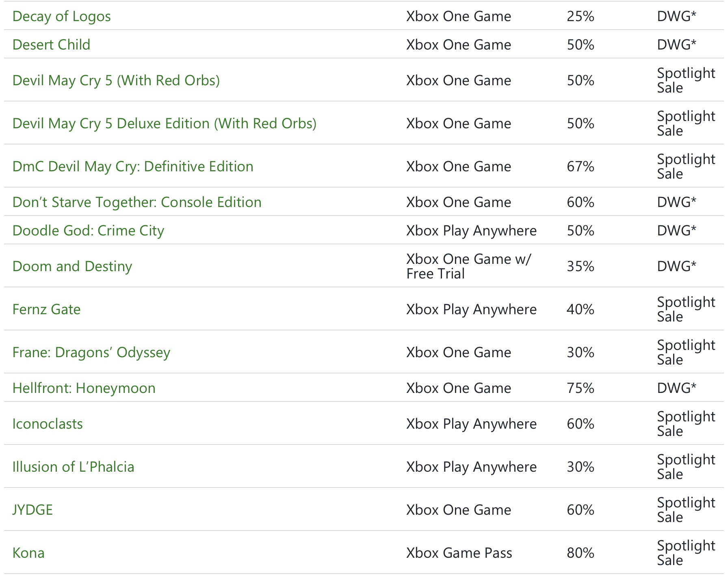
Task: Click the 67% discount for DmC row
Action: (580, 166)
